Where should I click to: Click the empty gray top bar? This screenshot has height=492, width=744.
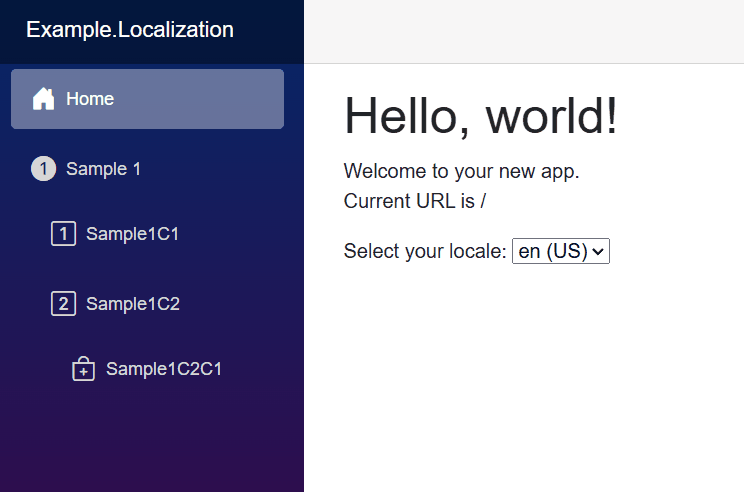pos(524,31)
